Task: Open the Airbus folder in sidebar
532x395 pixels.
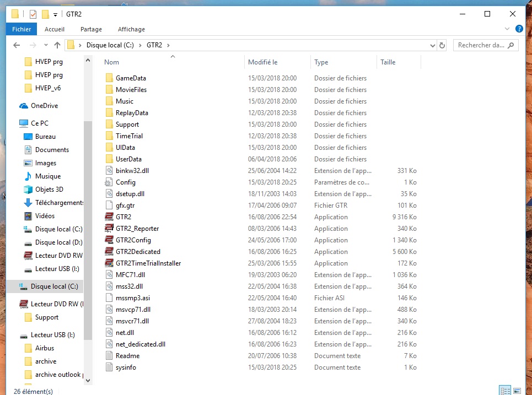Action: pos(39,348)
